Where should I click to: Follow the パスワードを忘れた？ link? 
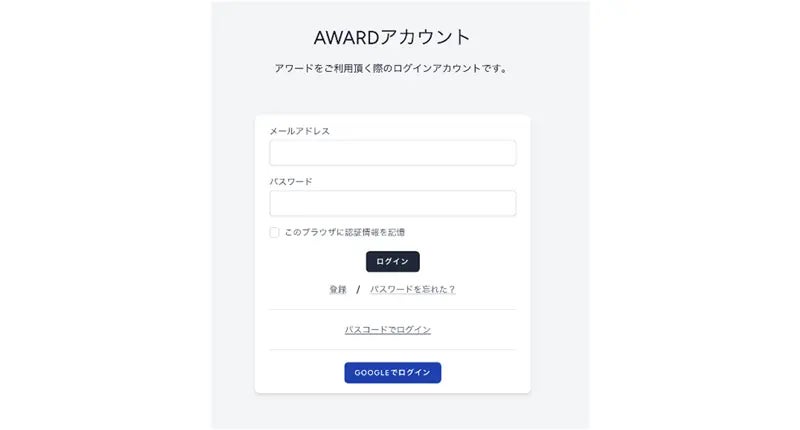click(412, 289)
